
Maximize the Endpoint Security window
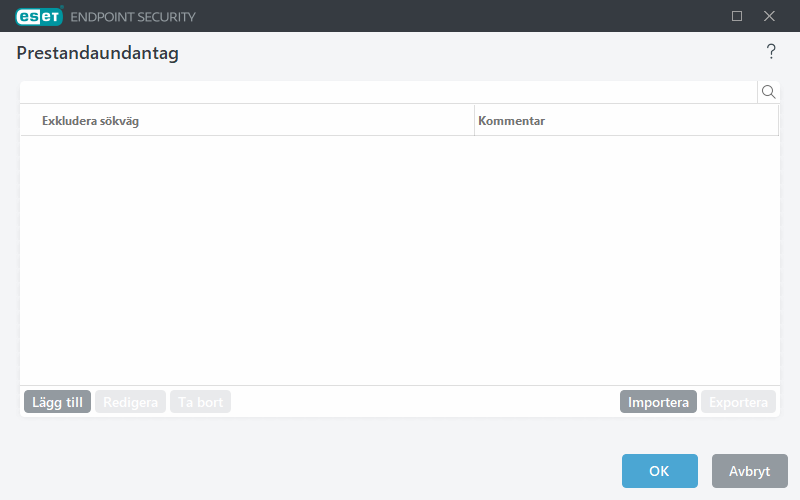(x=737, y=16)
